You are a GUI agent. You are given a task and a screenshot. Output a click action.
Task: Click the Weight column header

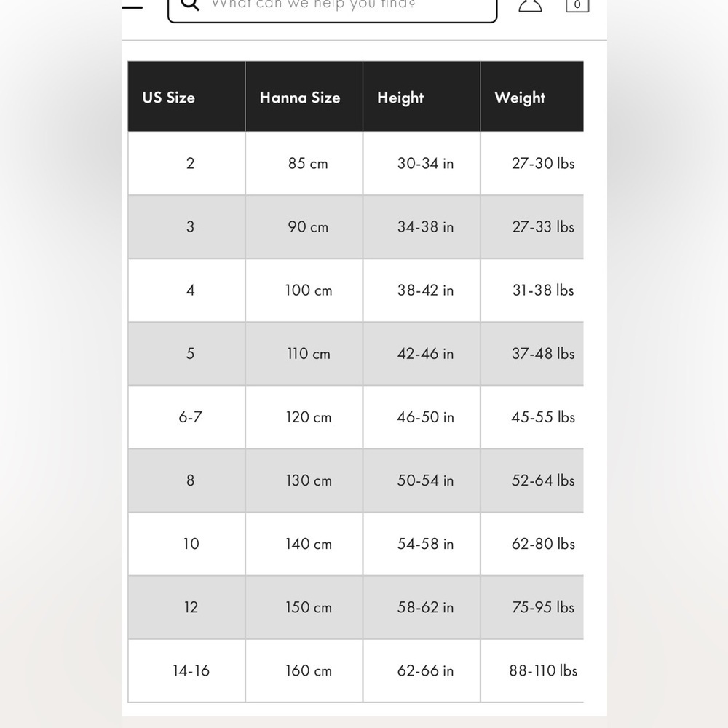click(532, 97)
